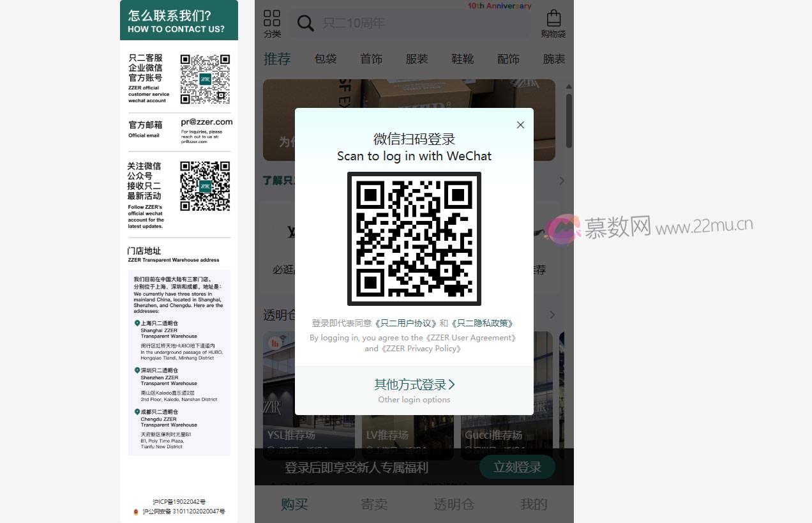812x523 pixels.
Task: Switch to the 首饰 tab
Action: click(371, 59)
